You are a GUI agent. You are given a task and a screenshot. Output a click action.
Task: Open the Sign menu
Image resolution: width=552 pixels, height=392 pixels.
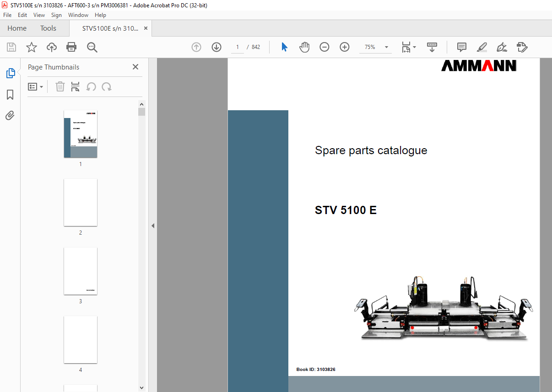coord(56,15)
